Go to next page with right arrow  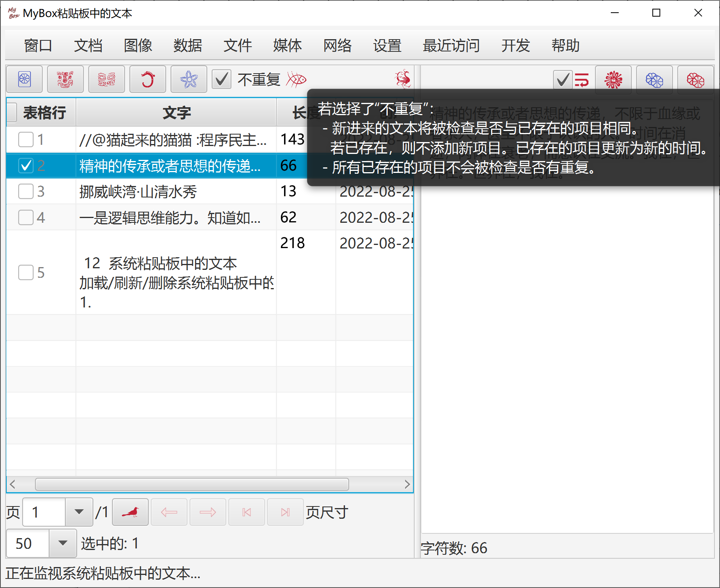208,512
